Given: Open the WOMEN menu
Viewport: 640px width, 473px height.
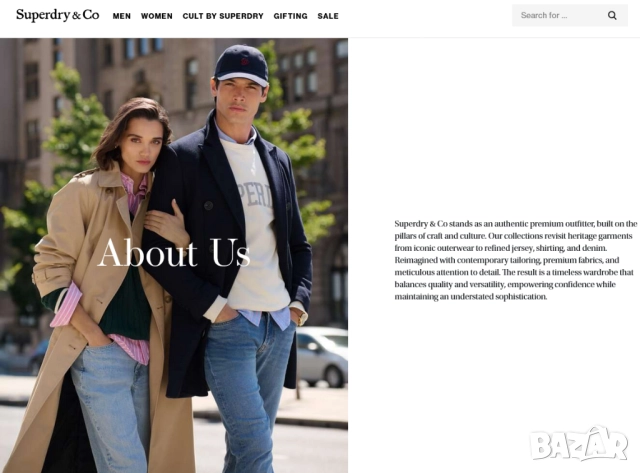Looking at the screenshot, I should [x=157, y=16].
